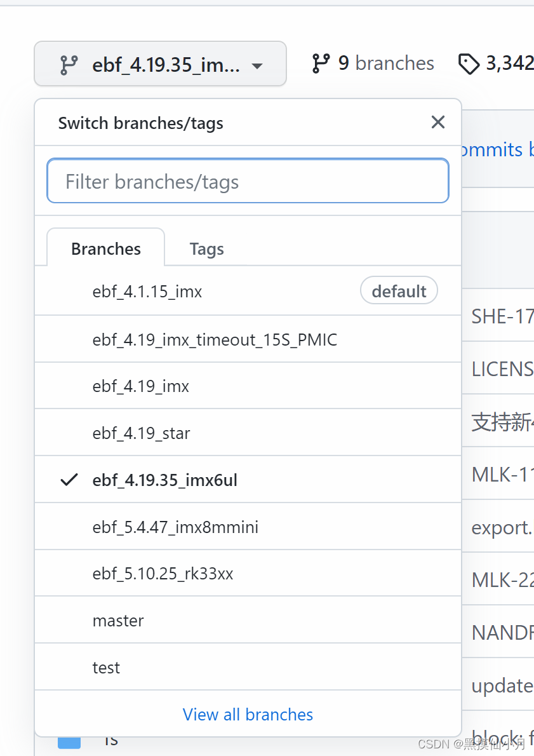
Task: Click the branch icon next to 9 branches
Action: pyautogui.click(x=321, y=63)
